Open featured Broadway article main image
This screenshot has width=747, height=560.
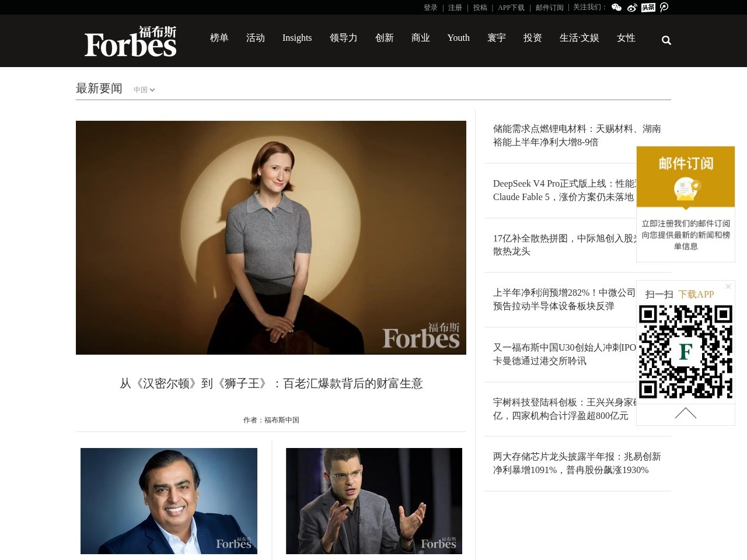(x=271, y=237)
